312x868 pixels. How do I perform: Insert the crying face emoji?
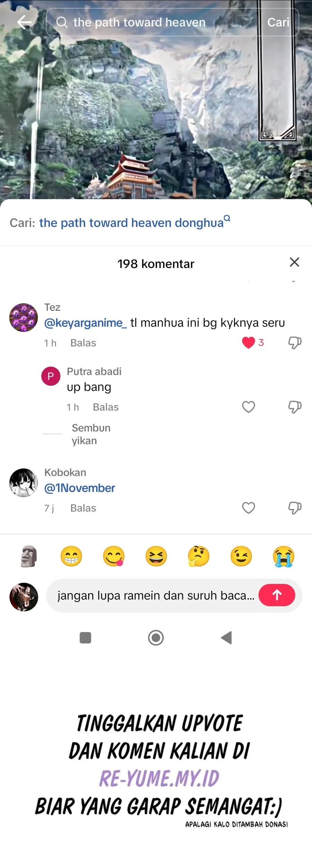pos(284,556)
